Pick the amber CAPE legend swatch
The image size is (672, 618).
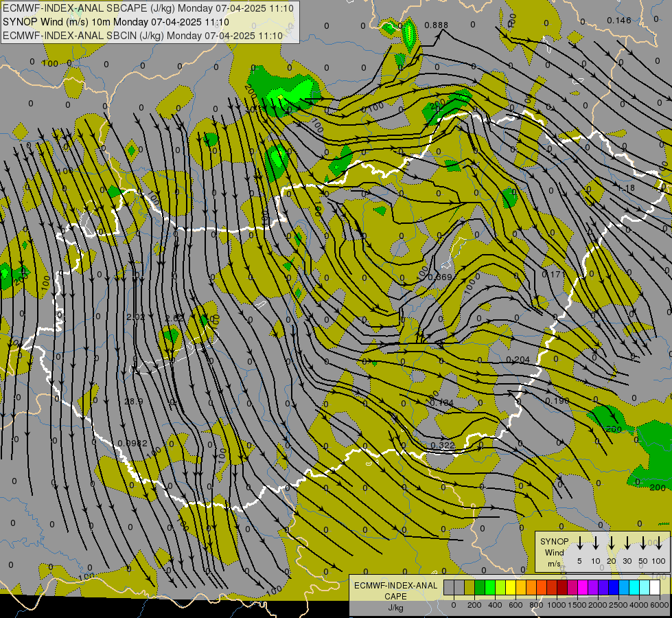521,587
